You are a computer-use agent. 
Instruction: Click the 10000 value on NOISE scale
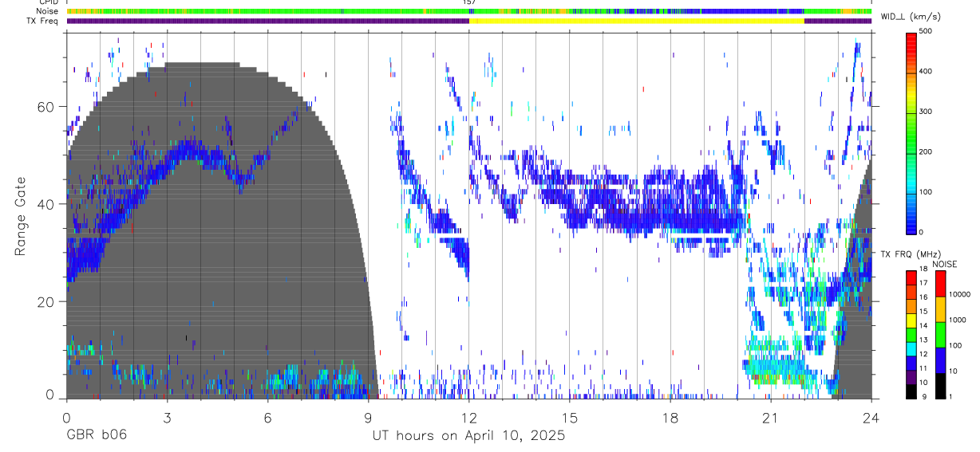coord(960,294)
